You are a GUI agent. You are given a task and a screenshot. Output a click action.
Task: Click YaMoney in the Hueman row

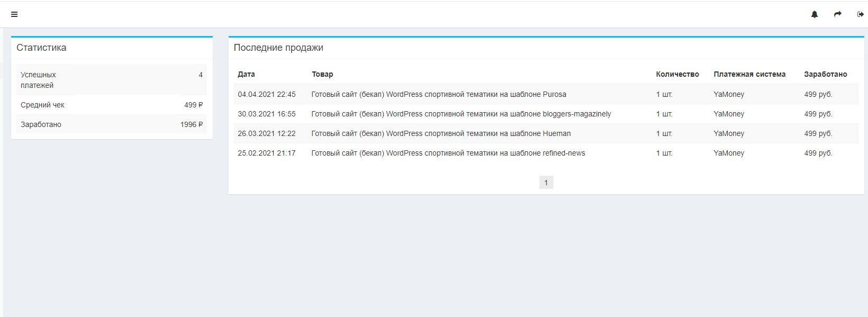click(729, 133)
